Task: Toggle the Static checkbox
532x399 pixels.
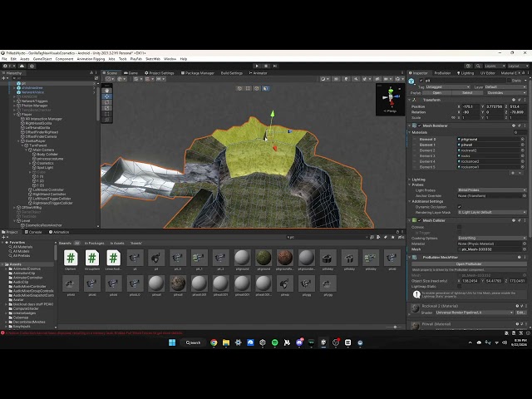Action: point(509,81)
